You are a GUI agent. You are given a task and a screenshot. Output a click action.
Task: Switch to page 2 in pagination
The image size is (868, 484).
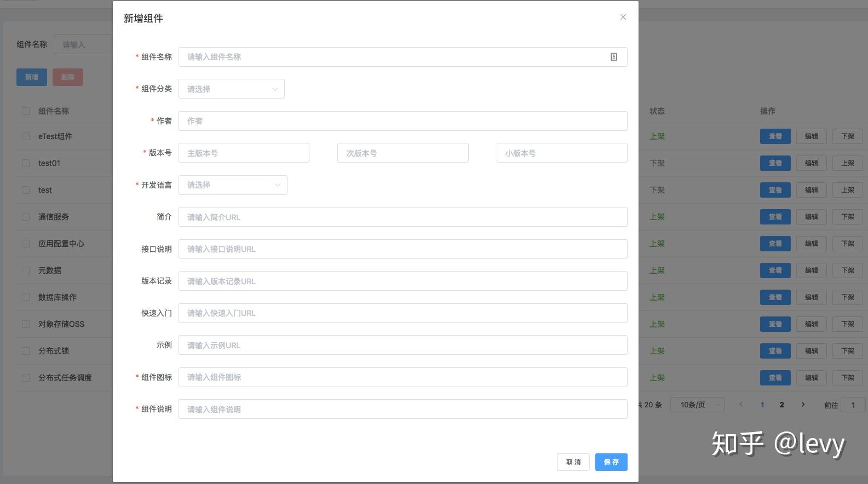tap(782, 405)
